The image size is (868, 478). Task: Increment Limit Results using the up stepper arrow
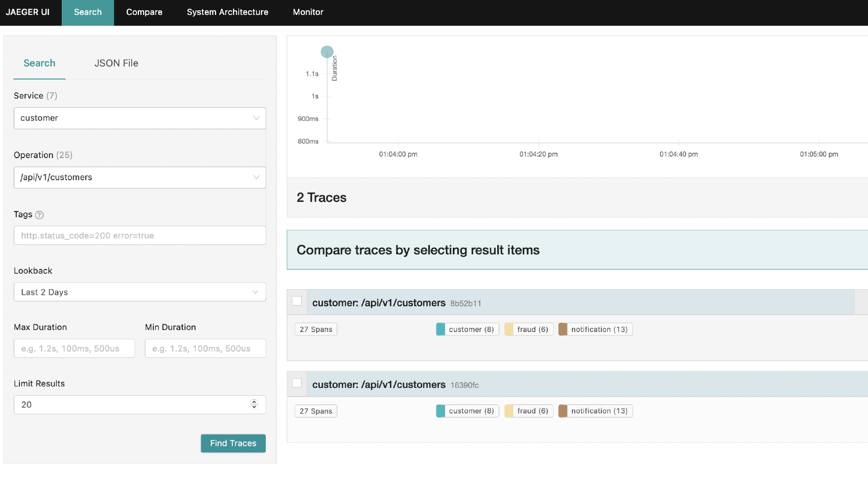(x=254, y=402)
